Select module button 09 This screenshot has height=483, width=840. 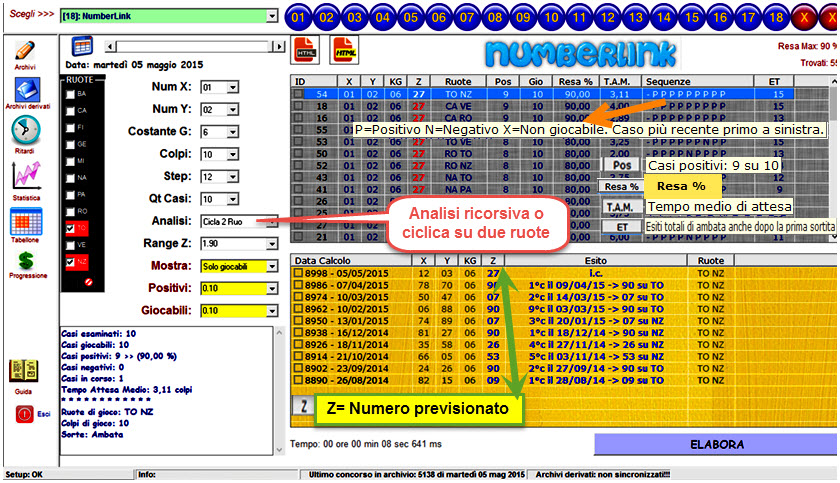click(x=523, y=17)
